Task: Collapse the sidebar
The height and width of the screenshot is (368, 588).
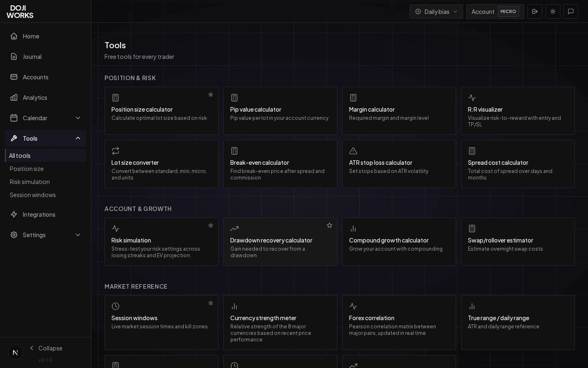Action: pos(46,348)
